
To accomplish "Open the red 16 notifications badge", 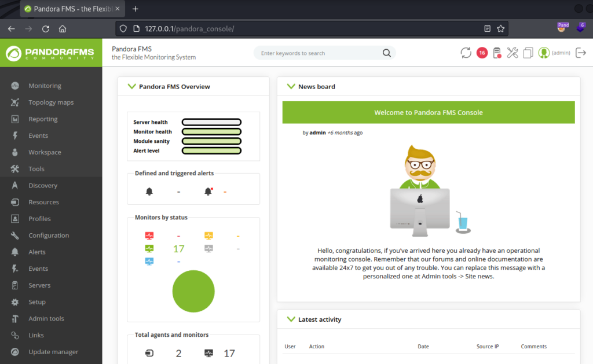I will click(x=482, y=53).
